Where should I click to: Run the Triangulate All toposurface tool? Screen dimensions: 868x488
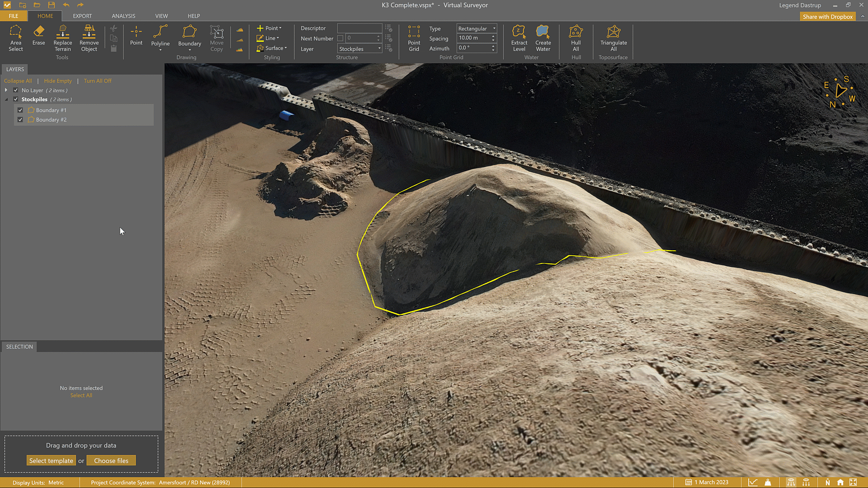(x=613, y=38)
